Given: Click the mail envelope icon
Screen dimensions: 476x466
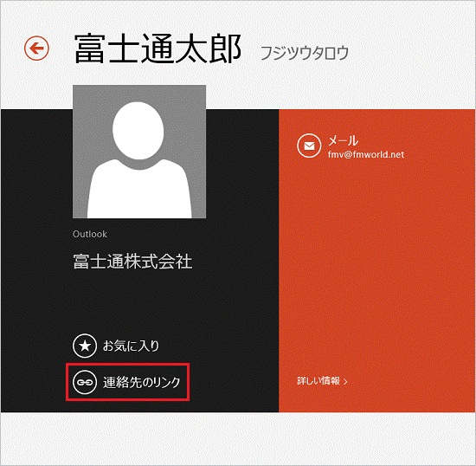Looking at the screenshot, I should (309, 146).
